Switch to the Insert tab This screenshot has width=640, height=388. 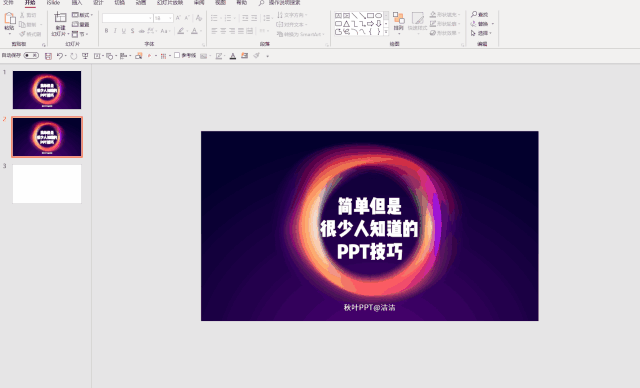[x=77, y=3]
